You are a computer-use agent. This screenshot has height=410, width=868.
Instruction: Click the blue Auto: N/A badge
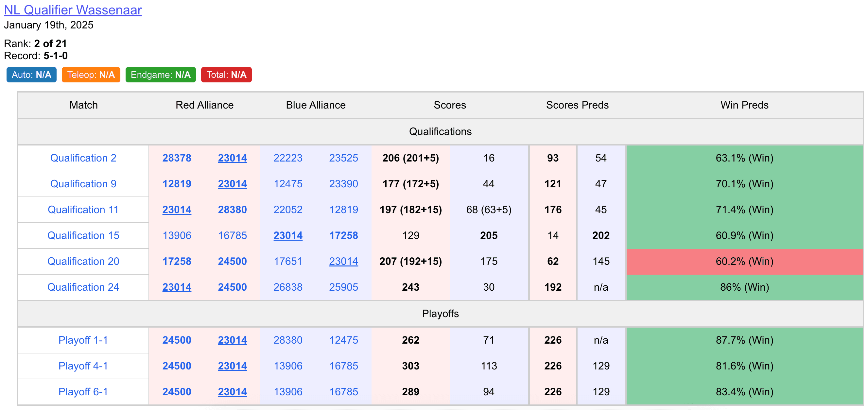32,75
